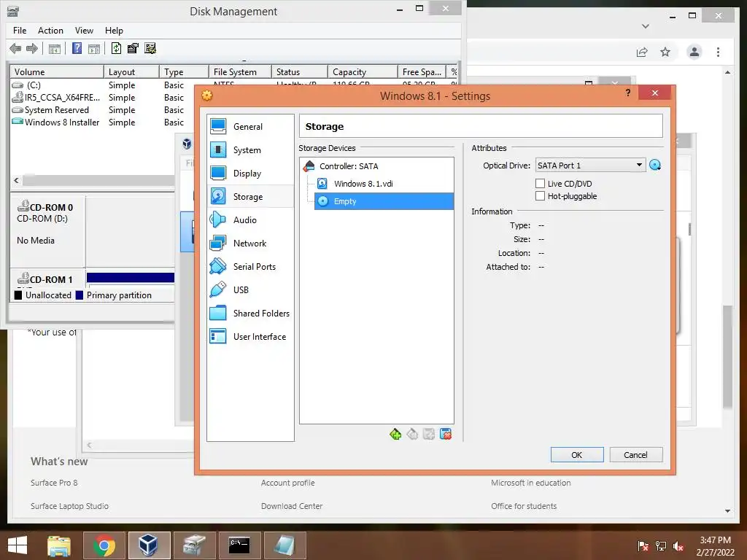
Task: Open Audio settings category
Action: click(x=250, y=220)
